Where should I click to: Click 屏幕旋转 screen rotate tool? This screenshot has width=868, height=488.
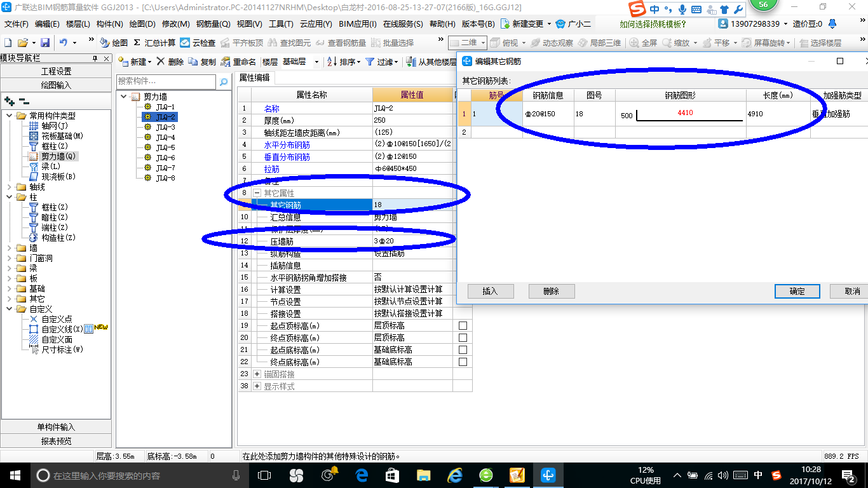click(766, 43)
